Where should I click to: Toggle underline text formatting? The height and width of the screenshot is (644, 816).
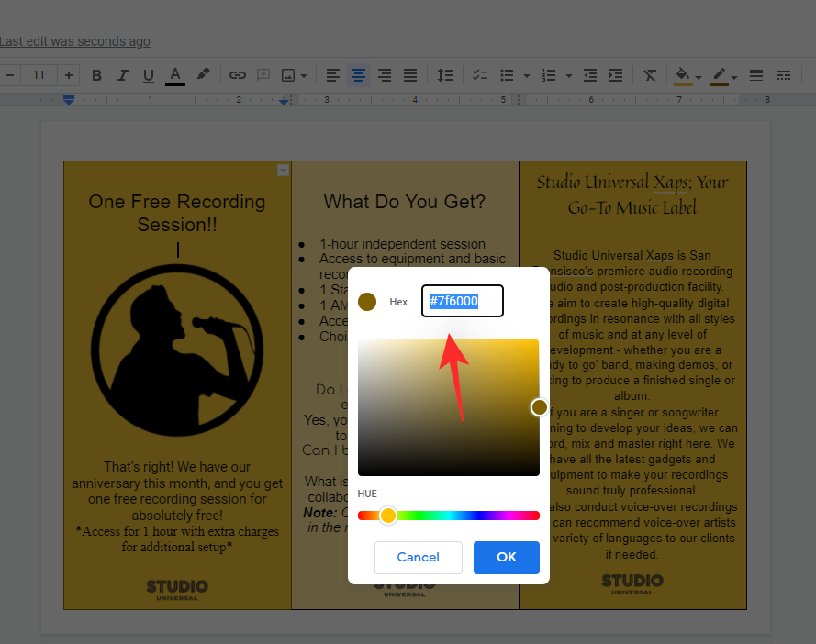(148, 74)
